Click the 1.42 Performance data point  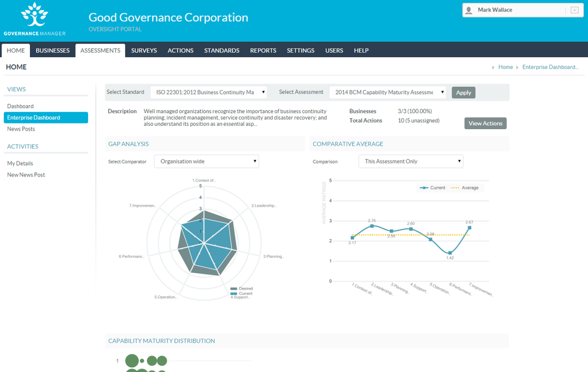(x=450, y=253)
